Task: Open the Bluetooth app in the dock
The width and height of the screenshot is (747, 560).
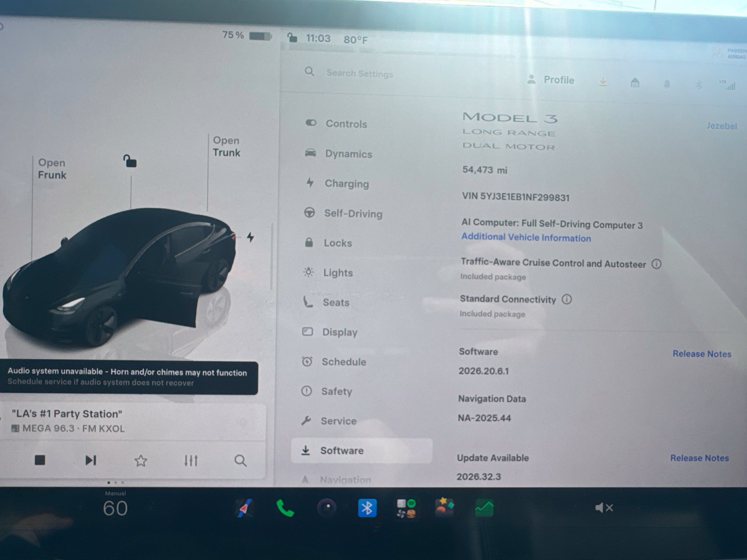Action: 367,508
